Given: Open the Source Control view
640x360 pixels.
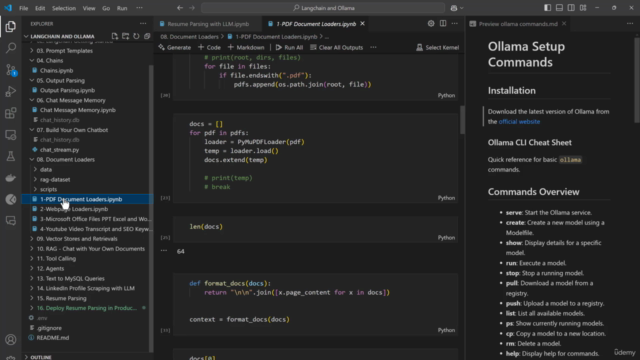Looking at the screenshot, I should click(11, 70).
